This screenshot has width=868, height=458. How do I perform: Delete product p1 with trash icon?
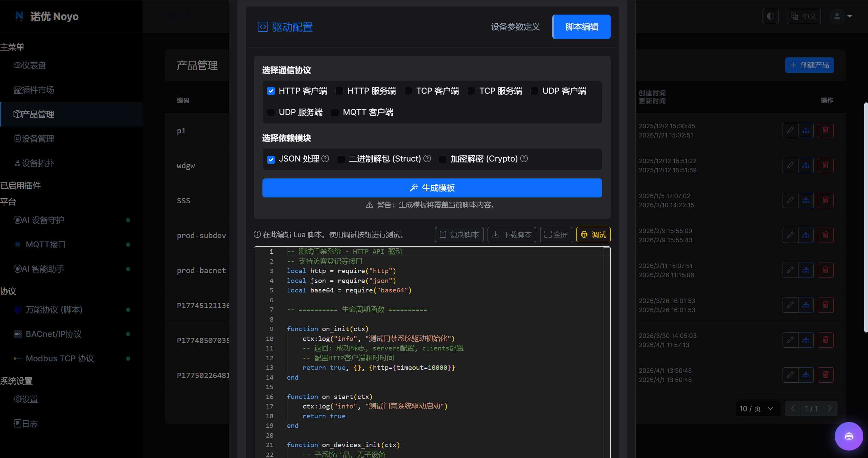[826, 130]
